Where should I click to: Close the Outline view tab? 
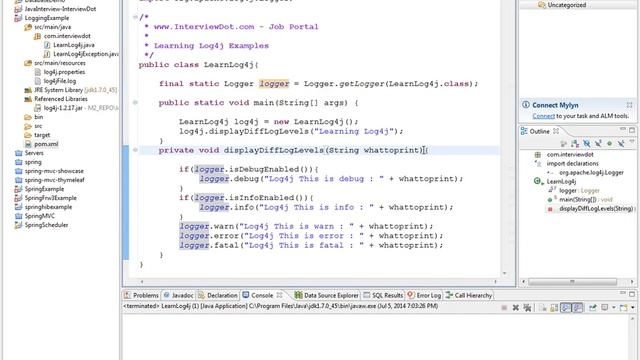coord(556,131)
